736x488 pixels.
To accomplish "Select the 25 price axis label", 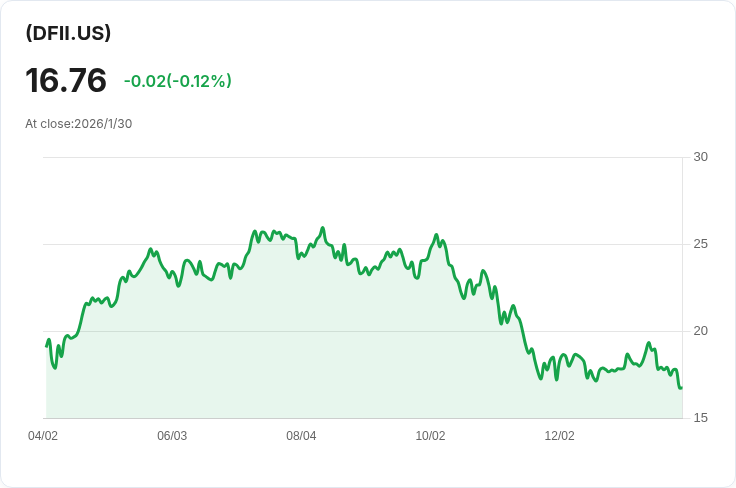I will pos(700,244).
